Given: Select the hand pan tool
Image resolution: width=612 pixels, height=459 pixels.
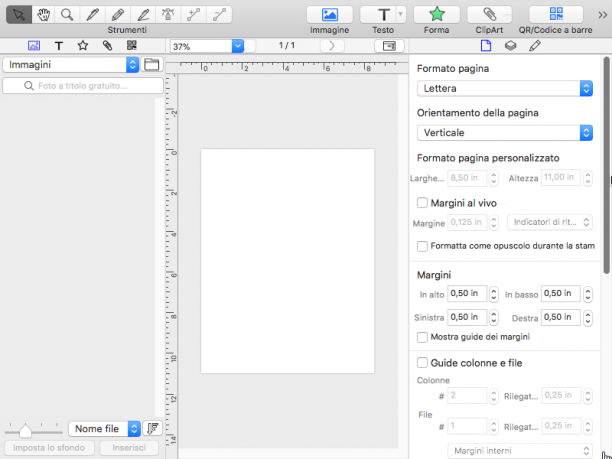Looking at the screenshot, I should click(43, 15).
